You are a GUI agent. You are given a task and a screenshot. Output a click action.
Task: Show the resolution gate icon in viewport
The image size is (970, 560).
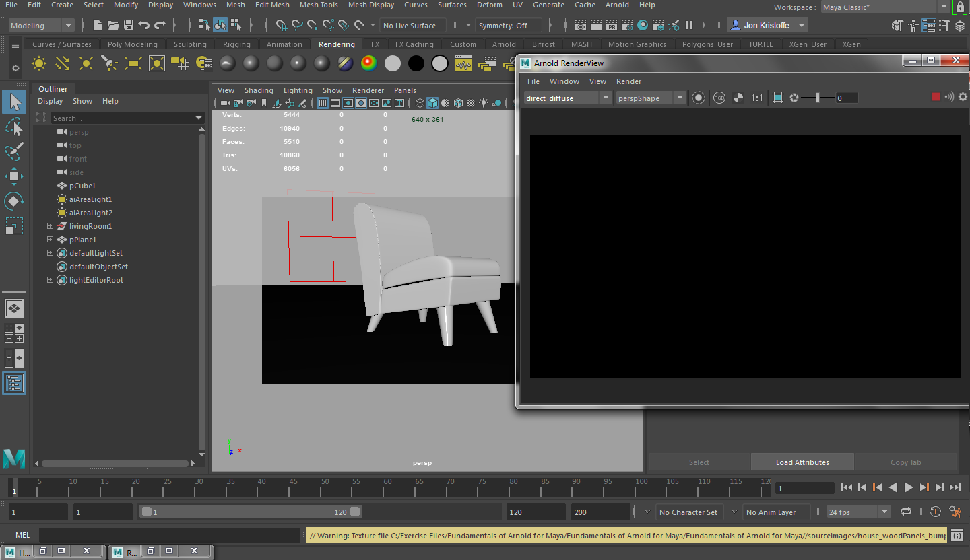[348, 102]
